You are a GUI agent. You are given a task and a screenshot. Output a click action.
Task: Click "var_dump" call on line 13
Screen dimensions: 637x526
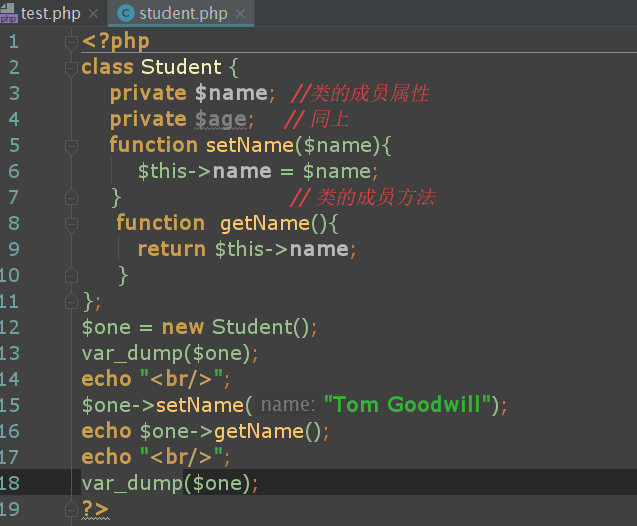[x=132, y=353]
